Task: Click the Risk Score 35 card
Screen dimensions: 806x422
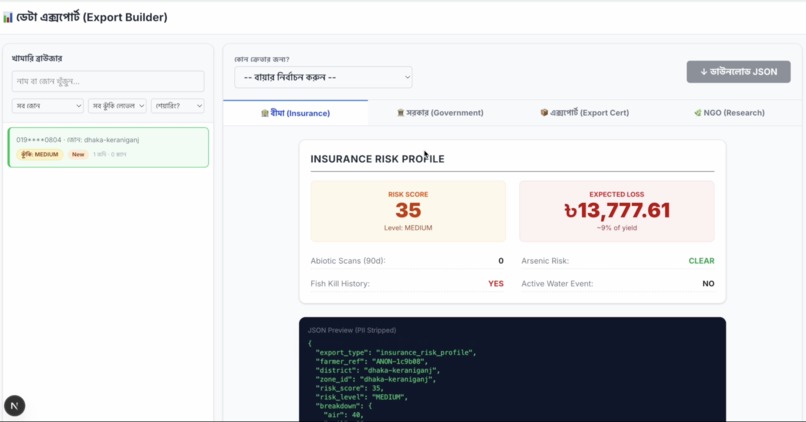Action: coord(408,211)
